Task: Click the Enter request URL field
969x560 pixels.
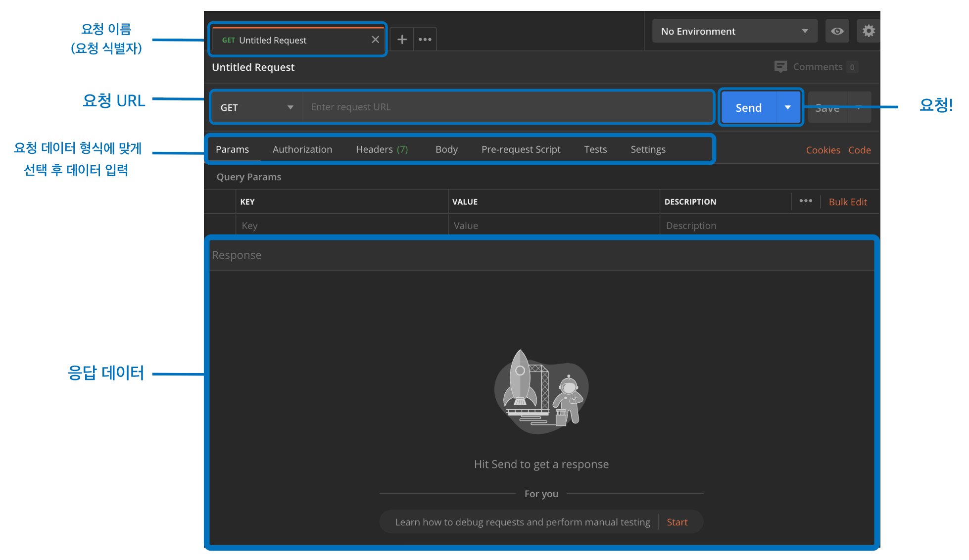Action: coord(505,107)
